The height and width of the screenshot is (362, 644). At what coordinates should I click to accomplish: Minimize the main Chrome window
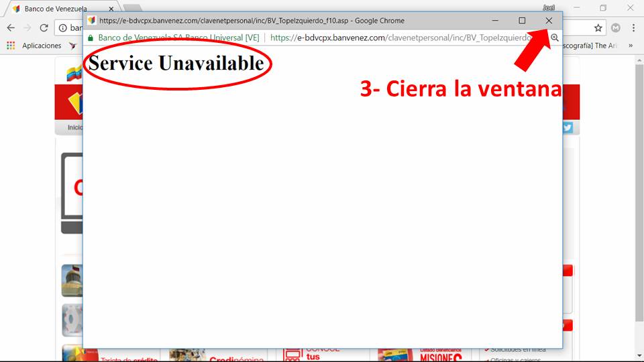(577, 8)
